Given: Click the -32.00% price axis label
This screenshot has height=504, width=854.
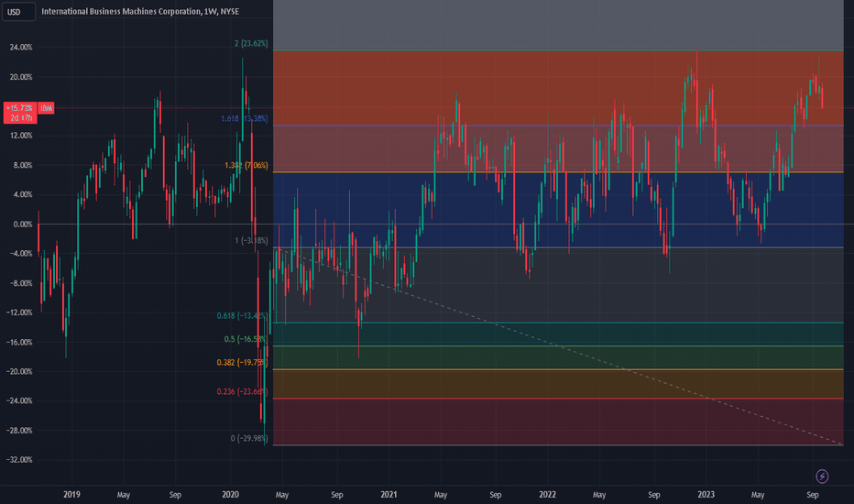Looking at the screenshot, I should [x=19, y=460].
